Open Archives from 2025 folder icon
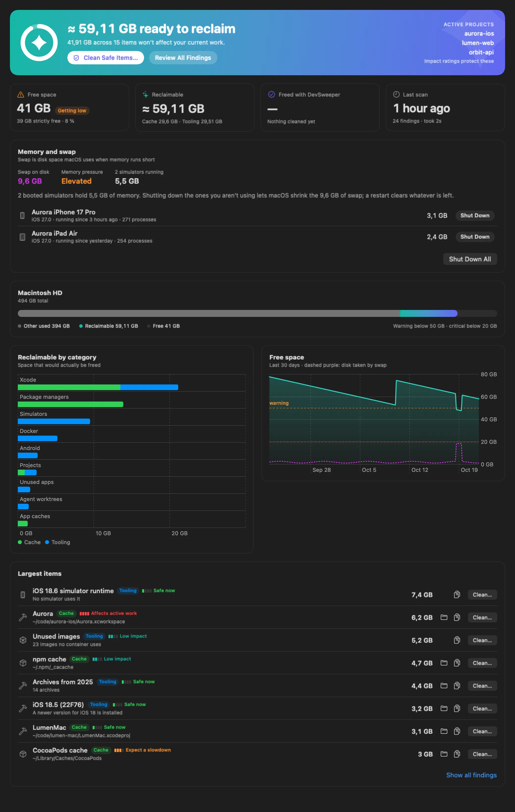This screenshot has height=812, width=515. click(x=444, y=685)
